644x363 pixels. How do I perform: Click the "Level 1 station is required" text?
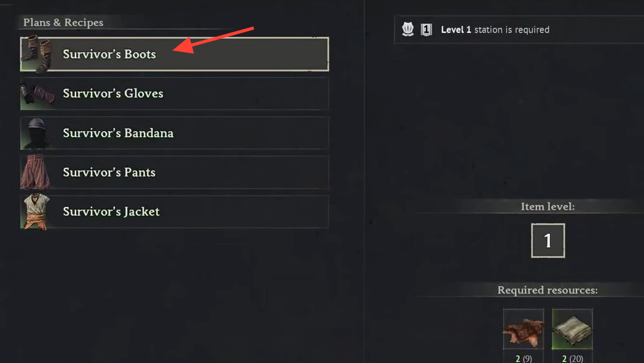pyautogui.click(x=495, y=30)
